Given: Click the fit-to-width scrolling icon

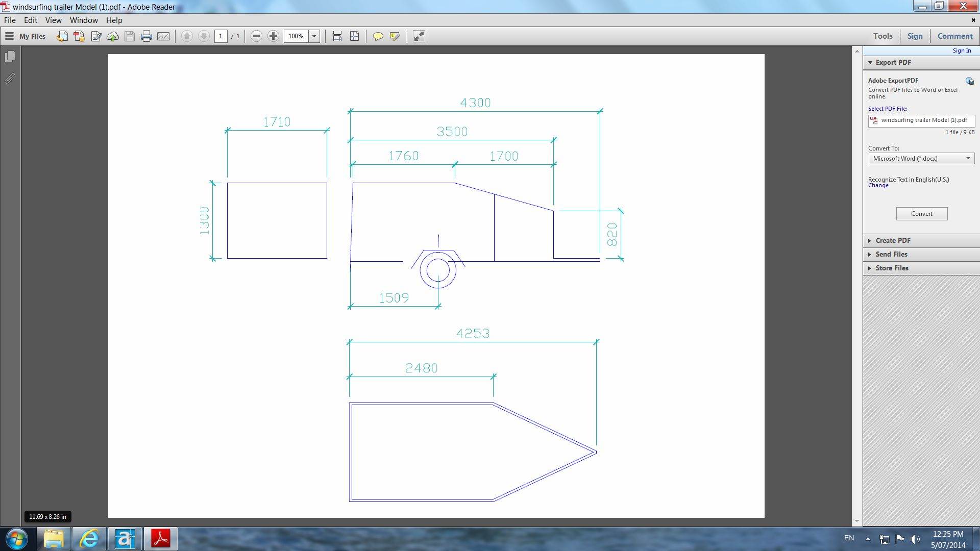Looking at the screenshot, I should (x=337, y=36).
